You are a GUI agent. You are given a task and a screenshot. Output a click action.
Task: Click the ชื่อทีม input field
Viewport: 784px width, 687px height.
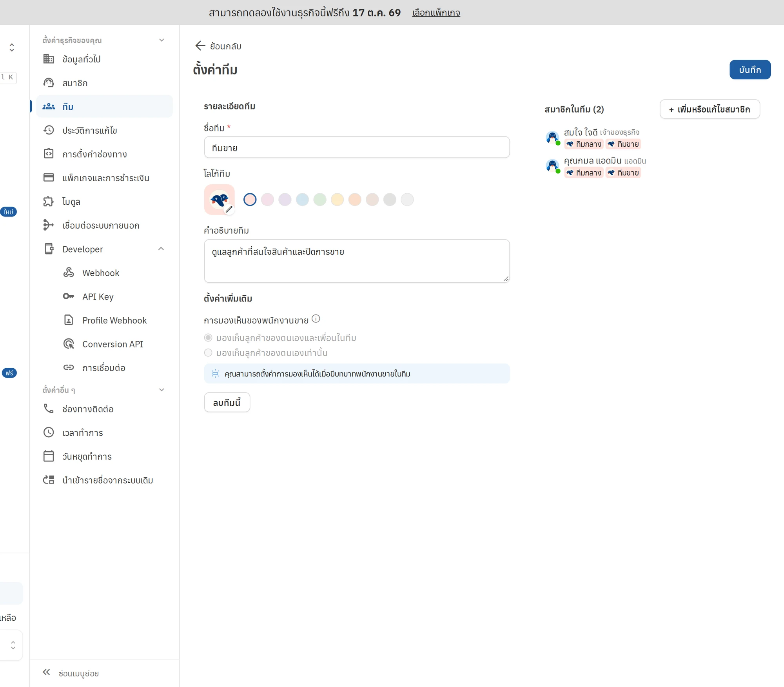click(357, 147)
